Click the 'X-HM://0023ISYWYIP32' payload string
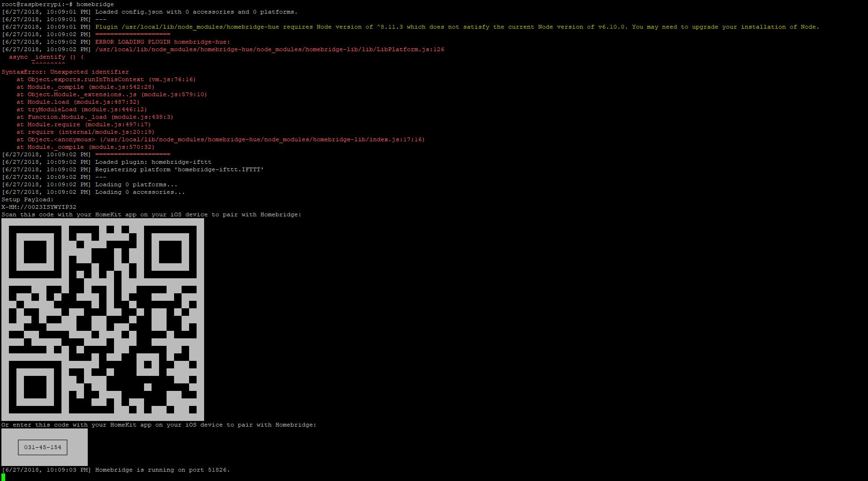 39,207
